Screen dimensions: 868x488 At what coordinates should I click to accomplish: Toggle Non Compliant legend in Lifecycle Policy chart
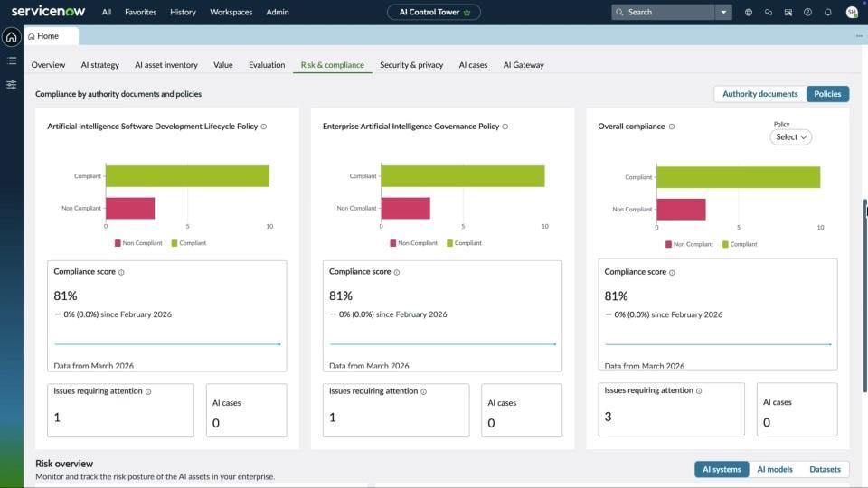(x=138, y=243)
